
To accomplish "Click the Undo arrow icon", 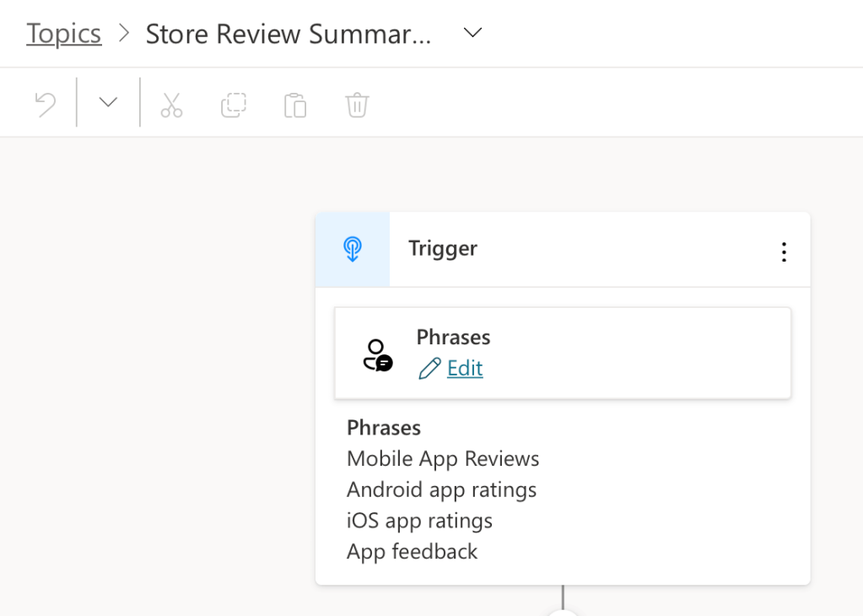I will pyautogui.click(x=46, y=105).
